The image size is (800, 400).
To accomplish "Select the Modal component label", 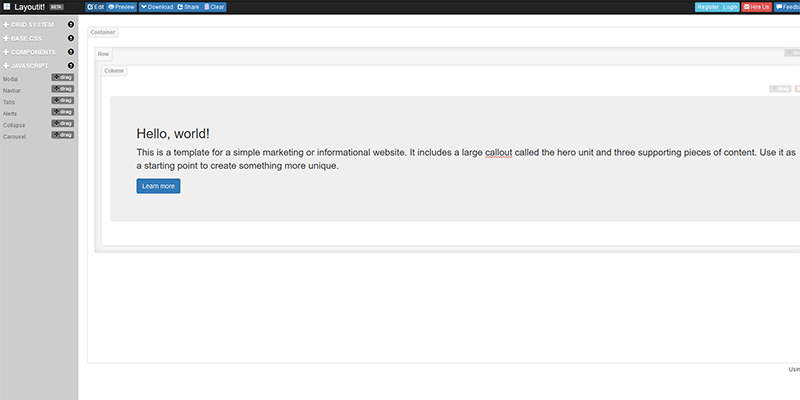I will tap(10, 80).
